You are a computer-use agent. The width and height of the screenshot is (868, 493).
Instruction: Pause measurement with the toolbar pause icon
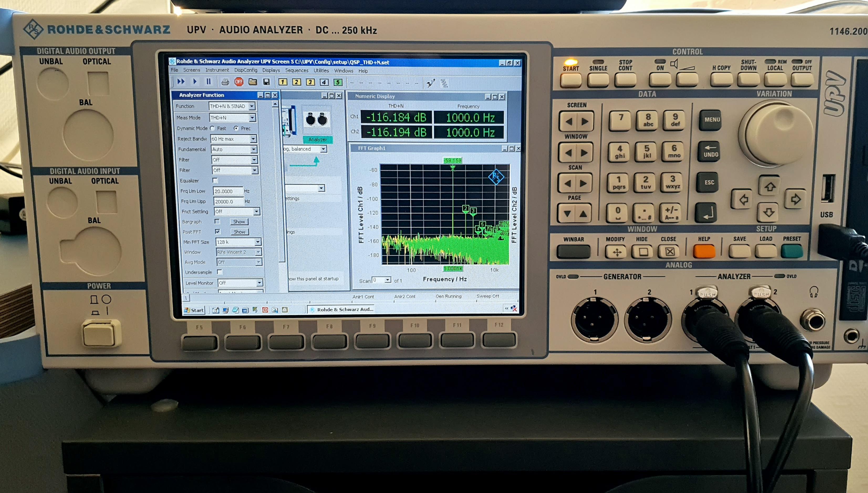[x=209, y=82]
